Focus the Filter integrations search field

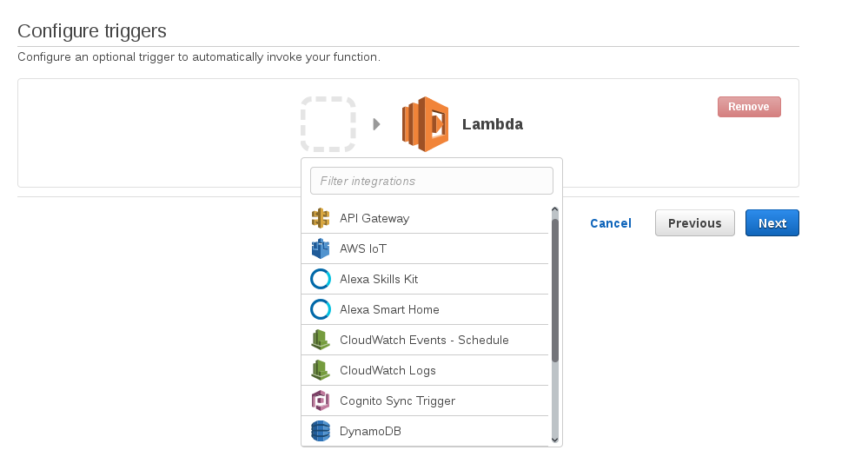click(x=432, y=181)
